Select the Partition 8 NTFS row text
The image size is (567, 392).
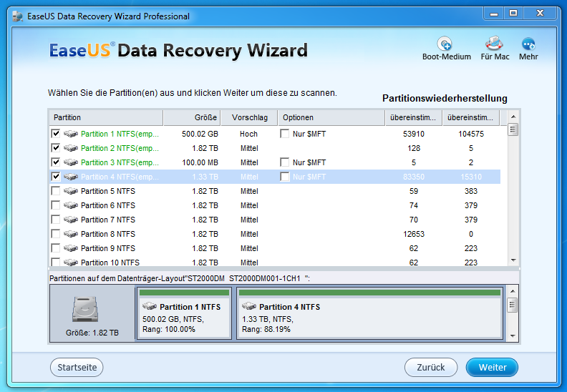pos(108,234)
